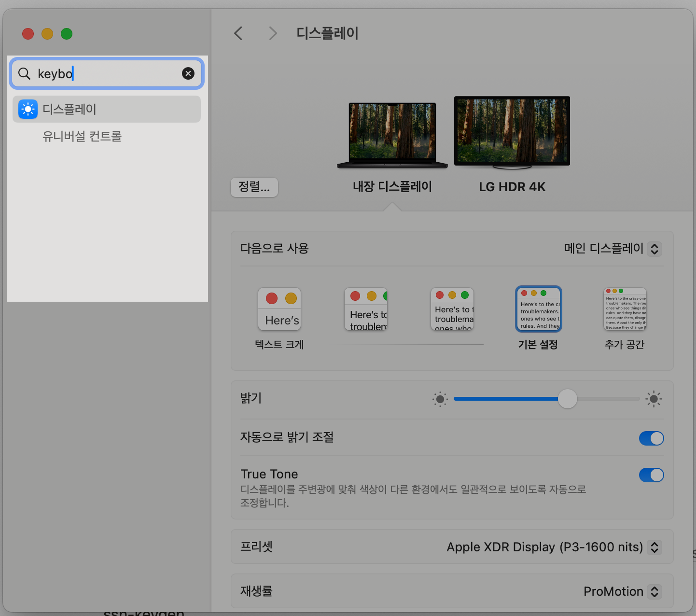Select the 텍스트 크게 scaling option
The image size is (696, 616).
coord(279,309)
